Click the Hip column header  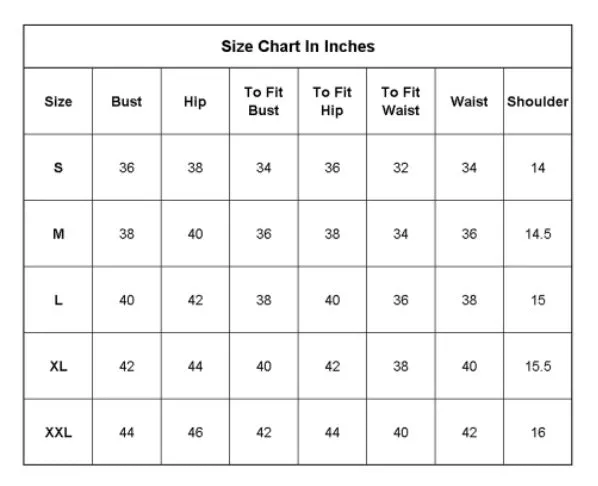195,102
